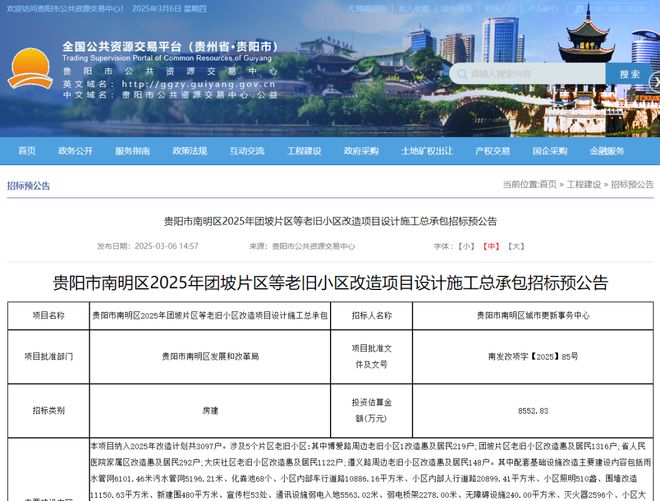Screen dimensions: 660x501
Task: Set font size to 中
Action: 491,246
